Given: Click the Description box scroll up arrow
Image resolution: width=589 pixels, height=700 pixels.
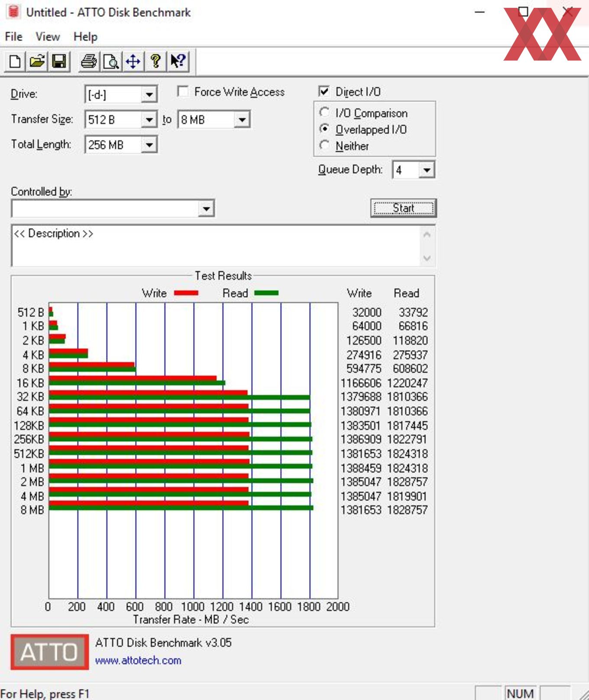Looking at the screenshot, I should pyautogui.click(x=427, y=235).
